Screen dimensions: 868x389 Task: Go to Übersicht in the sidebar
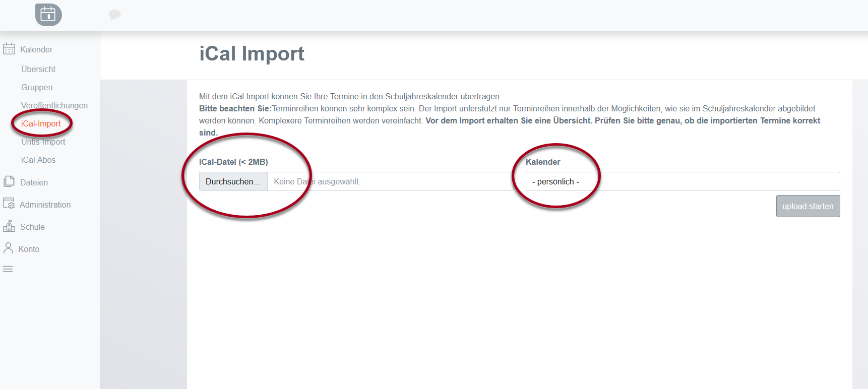tap(38, 69)
